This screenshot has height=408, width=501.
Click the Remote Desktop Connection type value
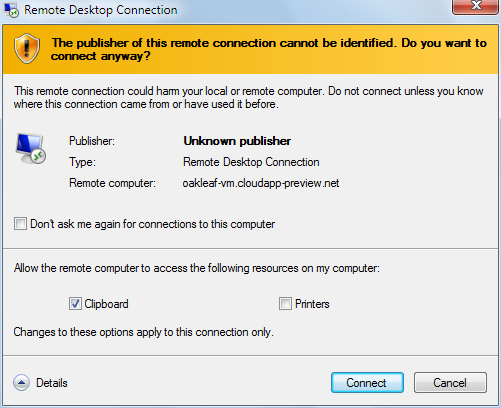pos(251,162)
